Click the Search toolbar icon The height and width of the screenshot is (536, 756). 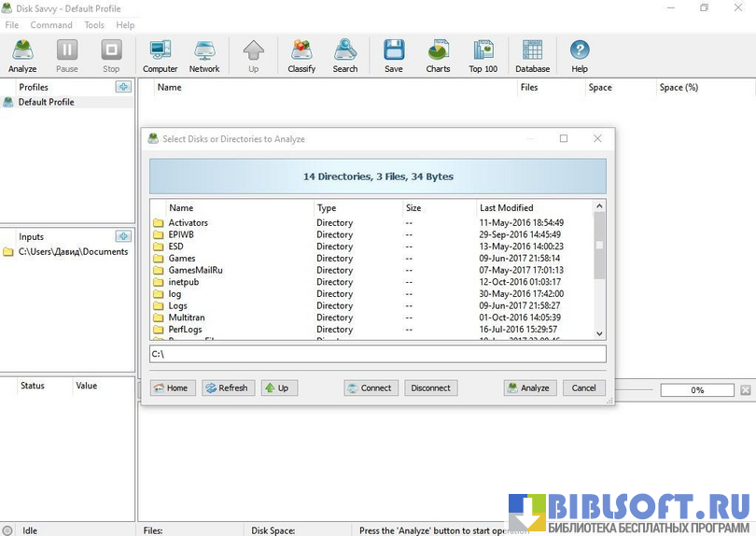tap(345, 56)
